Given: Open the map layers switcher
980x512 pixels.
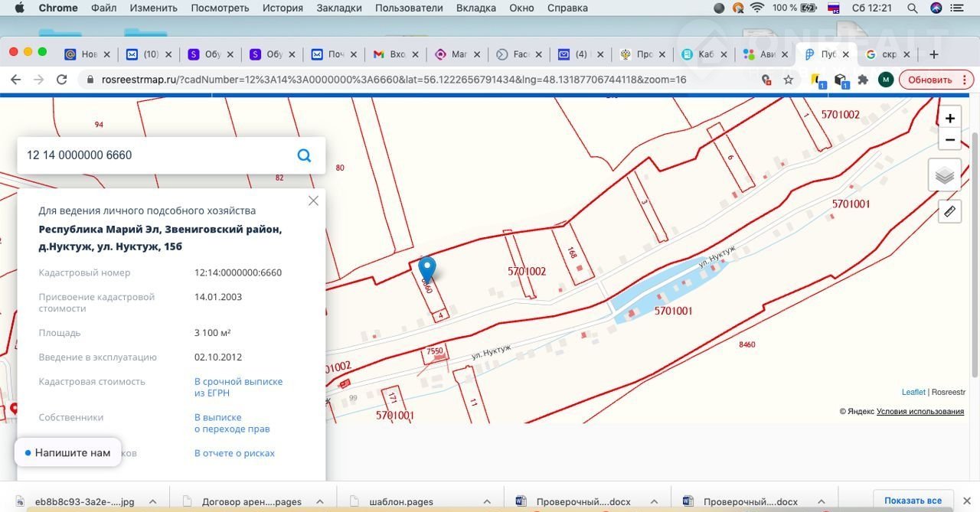Looking at the screenshot, I should coord(944,175).
